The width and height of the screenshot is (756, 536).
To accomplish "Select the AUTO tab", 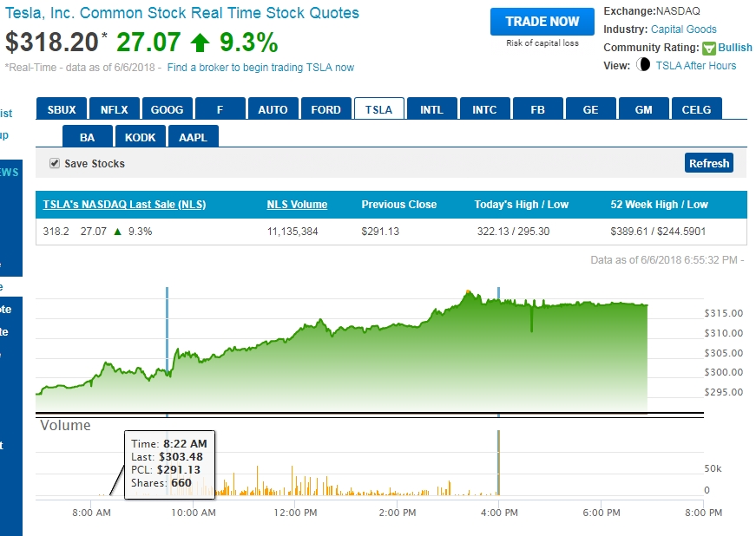I will click(273, 108).
